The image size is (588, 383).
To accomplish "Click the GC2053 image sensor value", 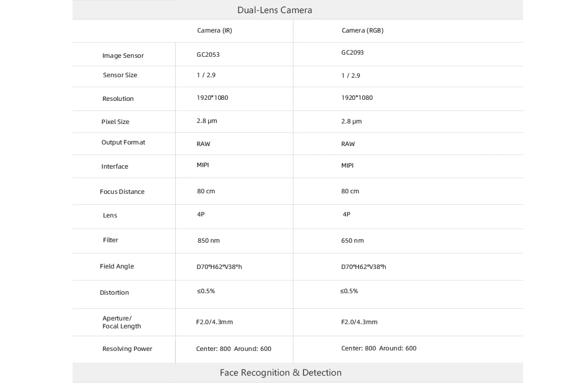I will [208, 55].
